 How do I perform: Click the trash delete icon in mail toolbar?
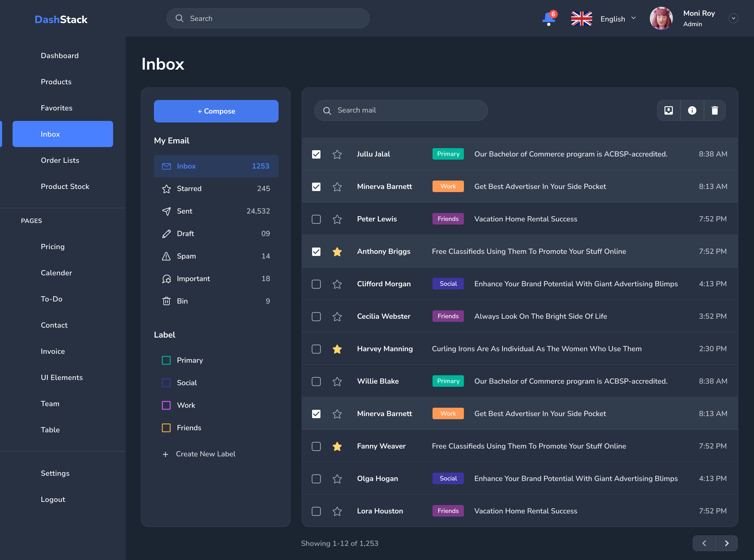click(715, 110)
